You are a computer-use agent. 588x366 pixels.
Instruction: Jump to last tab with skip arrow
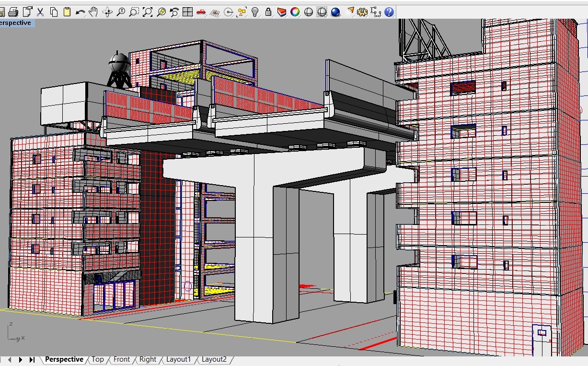(32, 359)
